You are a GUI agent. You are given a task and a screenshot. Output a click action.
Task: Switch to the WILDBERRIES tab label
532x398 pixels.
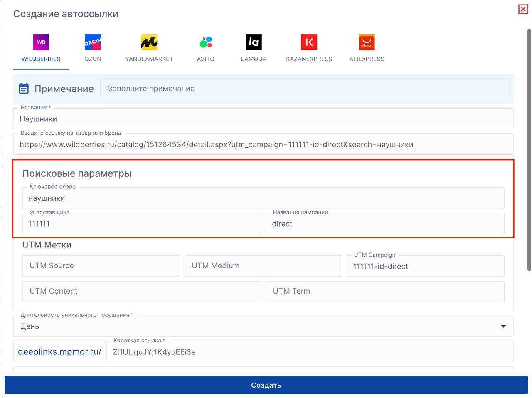[x=41, y=59]
